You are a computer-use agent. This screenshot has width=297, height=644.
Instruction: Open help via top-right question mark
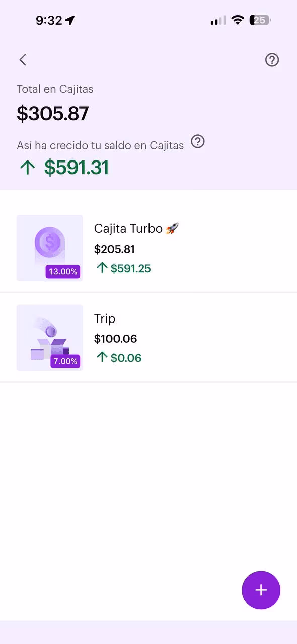272,60
